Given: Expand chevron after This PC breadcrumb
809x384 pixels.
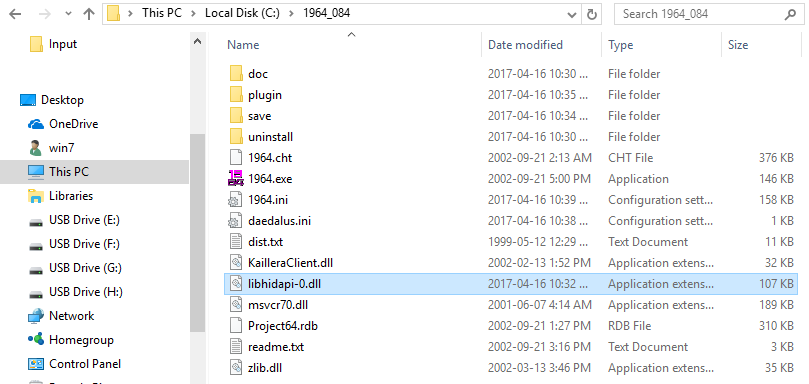Looking at the screenshot, I should coord(193,13).
